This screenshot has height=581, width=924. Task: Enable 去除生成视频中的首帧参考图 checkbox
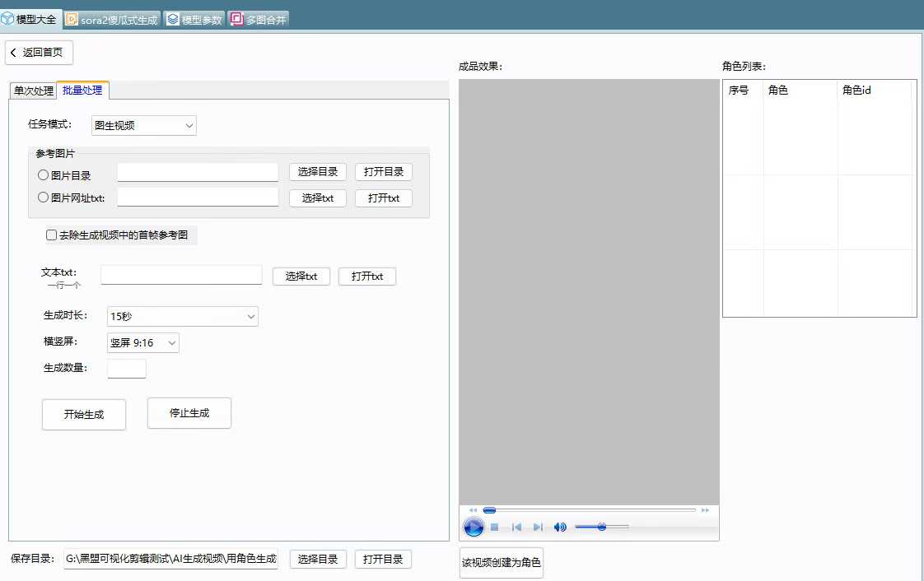[x=51, y=235]
